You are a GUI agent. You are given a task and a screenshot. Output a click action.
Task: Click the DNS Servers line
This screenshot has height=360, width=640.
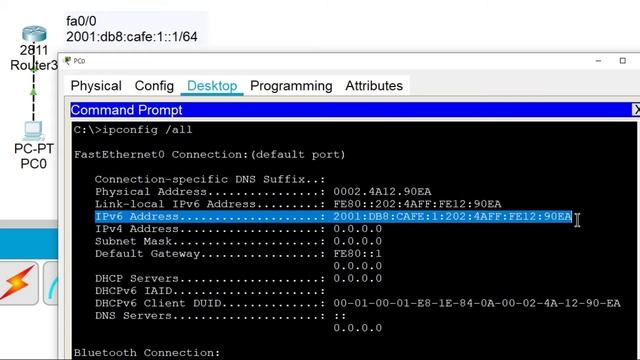(220, 316)
